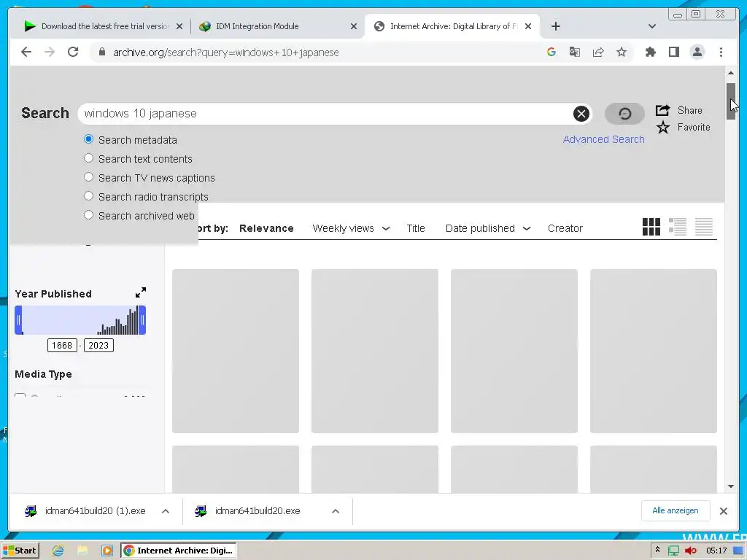Switch to extended list view
This screenshot has height=560, width=747.
pos(678,227)
